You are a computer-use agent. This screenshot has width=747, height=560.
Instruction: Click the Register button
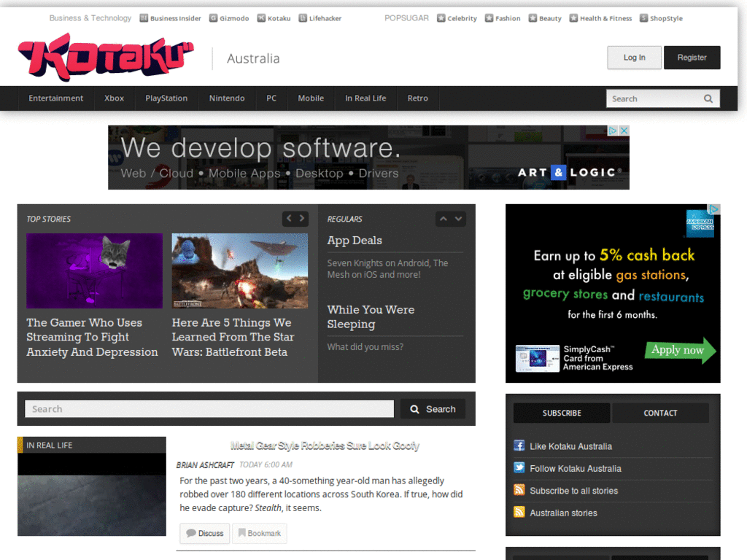tap(692, 58)
